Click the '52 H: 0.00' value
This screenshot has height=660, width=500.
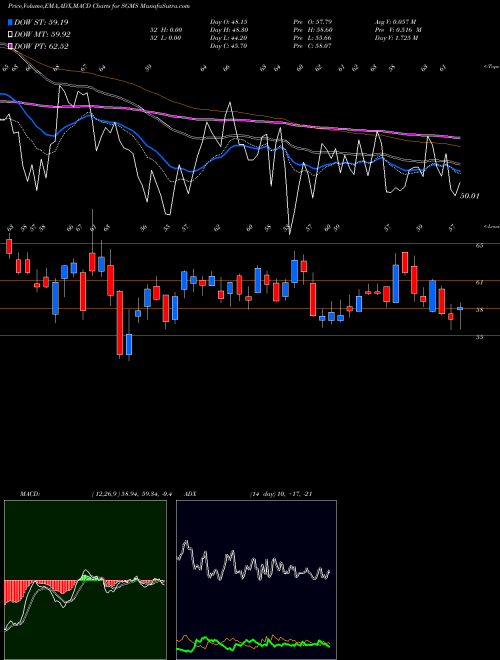[165, 30]
